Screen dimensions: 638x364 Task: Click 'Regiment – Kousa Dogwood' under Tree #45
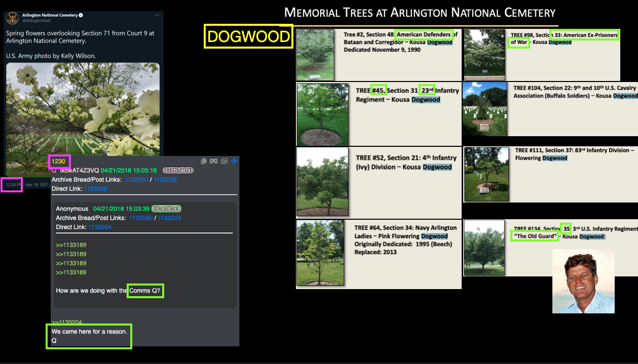[x=398, y=100]
